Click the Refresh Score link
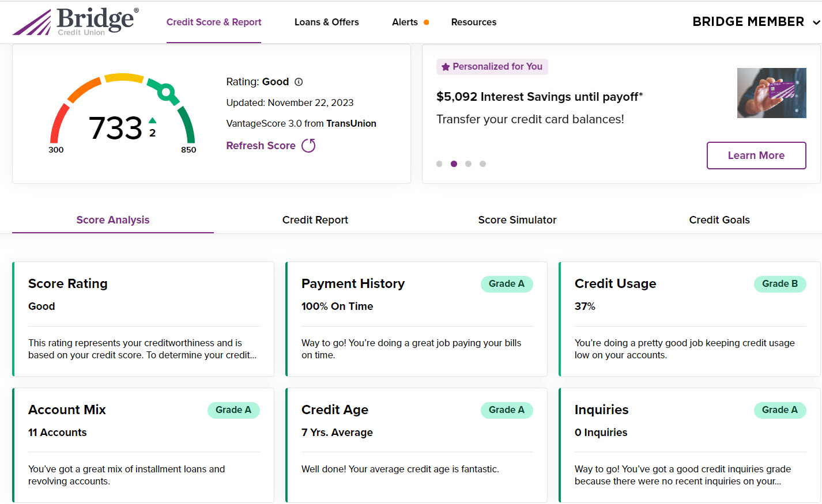Screen dimensions: 822x504 pyautogui.click(x=261, y=145)
